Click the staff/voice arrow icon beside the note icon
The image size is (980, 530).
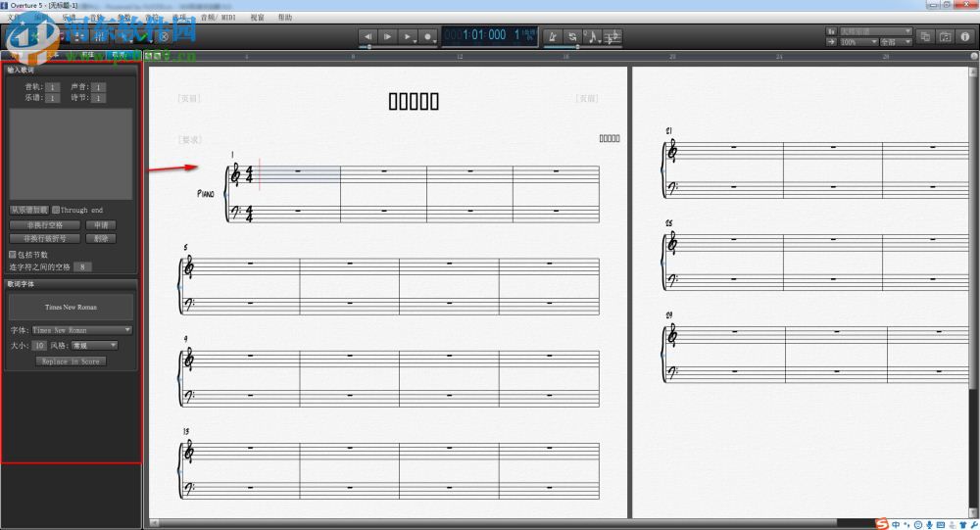click(x=612, y=37)
